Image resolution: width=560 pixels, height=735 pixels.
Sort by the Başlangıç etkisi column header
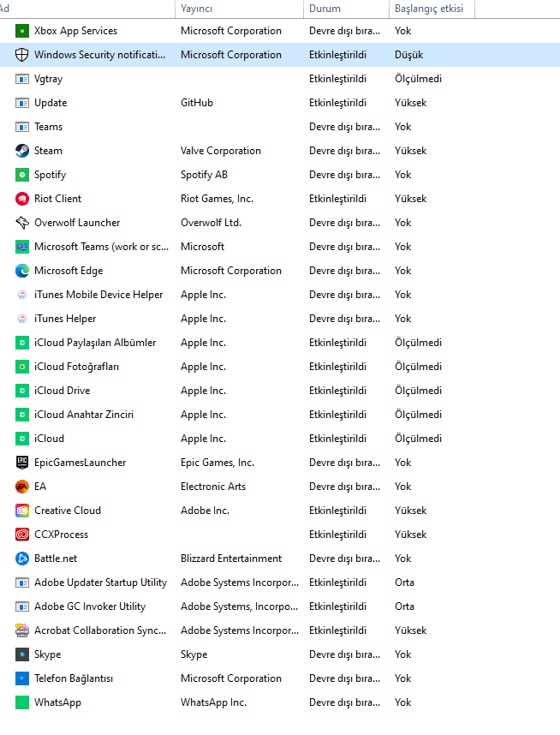point(432,9)
